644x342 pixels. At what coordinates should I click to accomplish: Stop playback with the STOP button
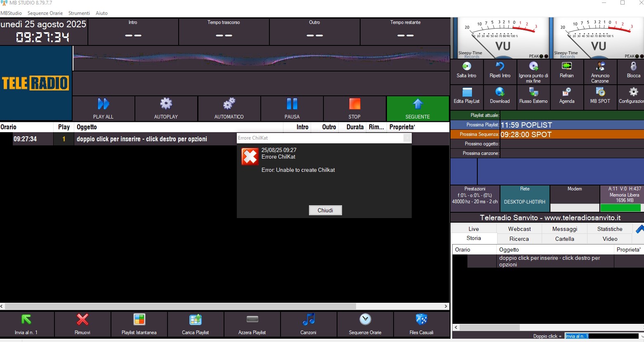(x=354, y=109)
